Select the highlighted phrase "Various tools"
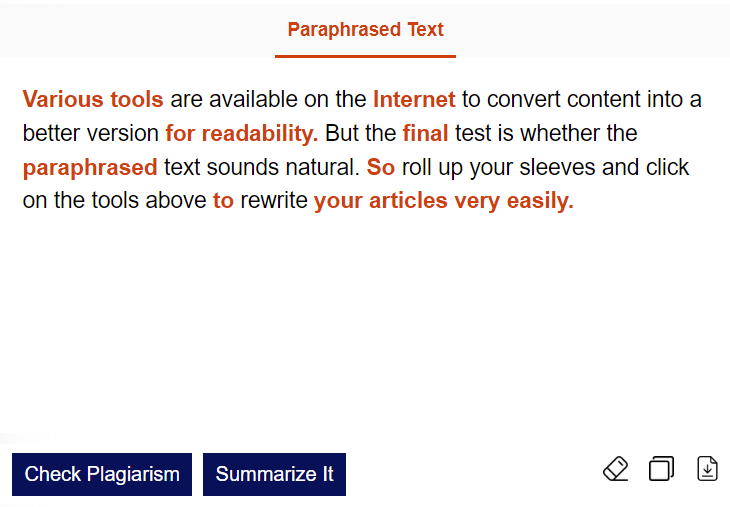Viewport: 730px width, 507px height. click(x=93, y=99)
